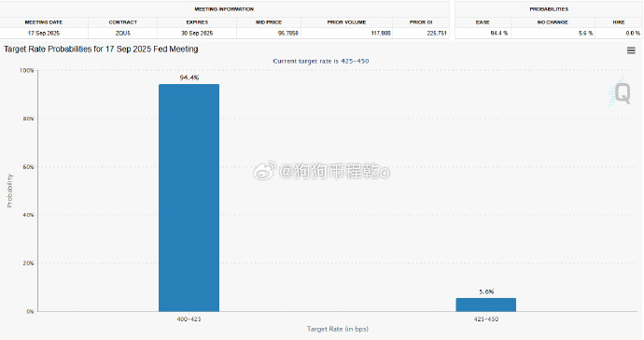Select the 225,751 prior OI cell
Viewport: 644px width, 340px height.
click(421, 34)
